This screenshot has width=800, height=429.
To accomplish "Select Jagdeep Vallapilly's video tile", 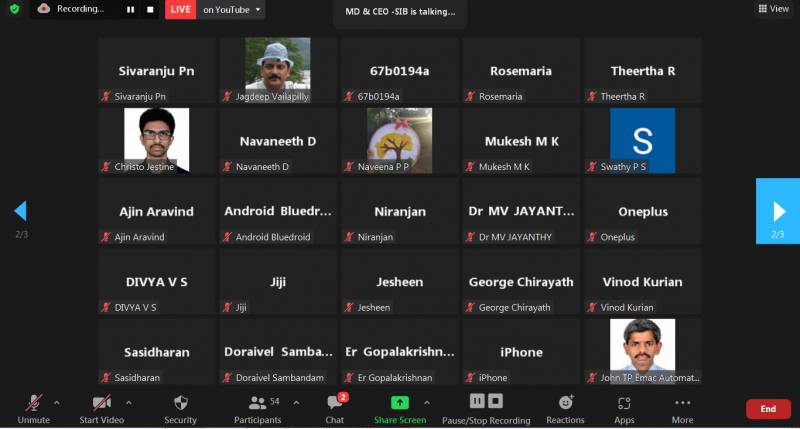I will click(278, 69).
